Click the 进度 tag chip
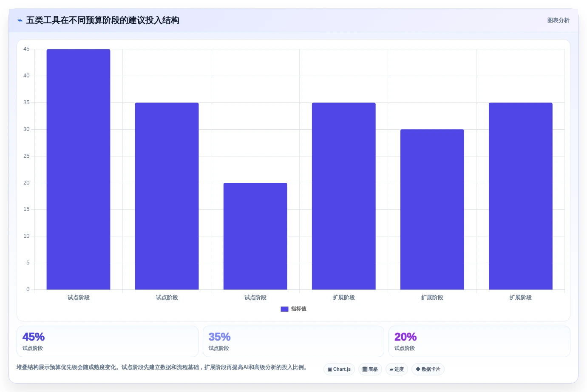The width and height of the screenshot is (587, 392). tap(397, 369)
